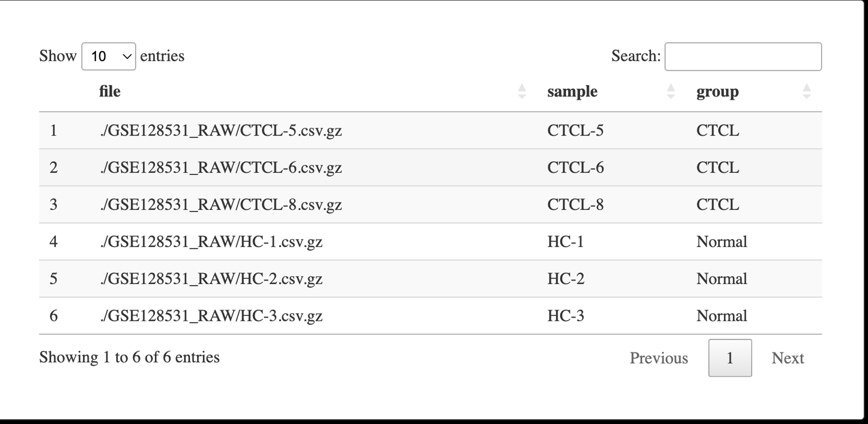Go to the Previous page
The image size is (868, 424).
(x=659, y=358)
